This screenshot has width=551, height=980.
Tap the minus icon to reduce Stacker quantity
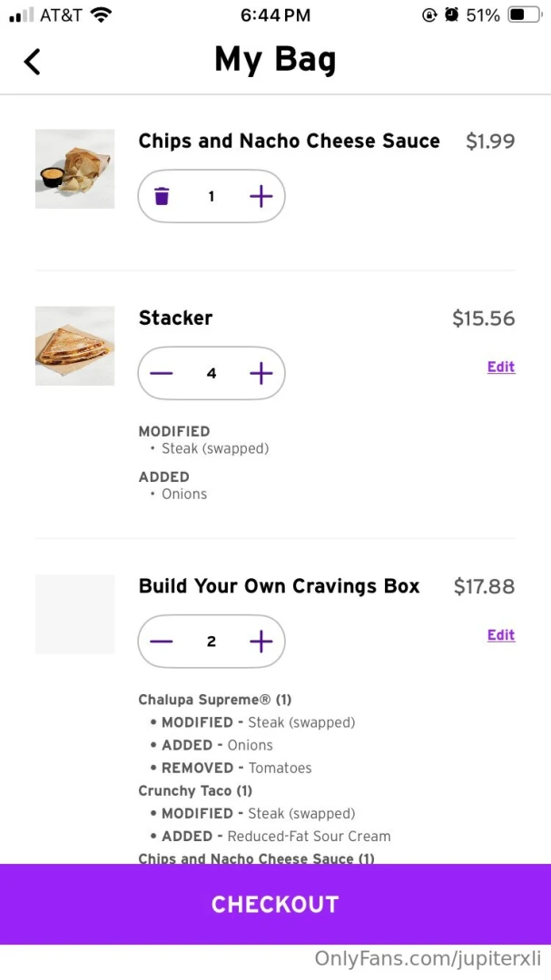(x=161, y=373)
